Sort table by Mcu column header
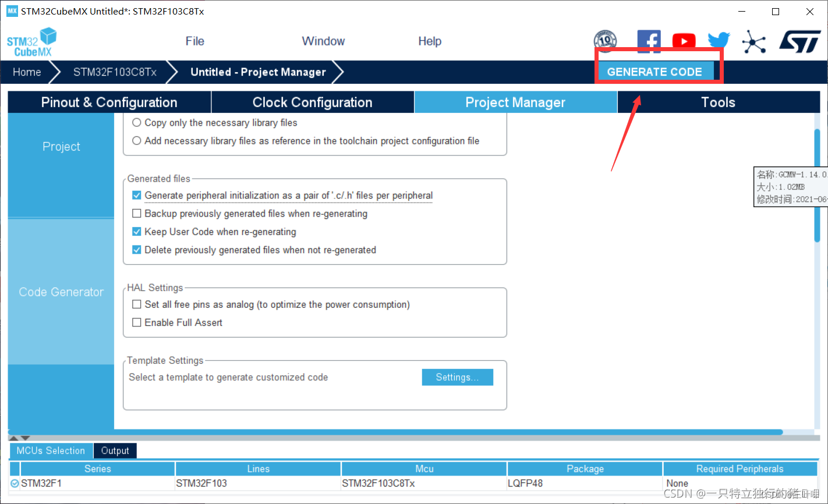828x504 pixels. coord(424,468)
